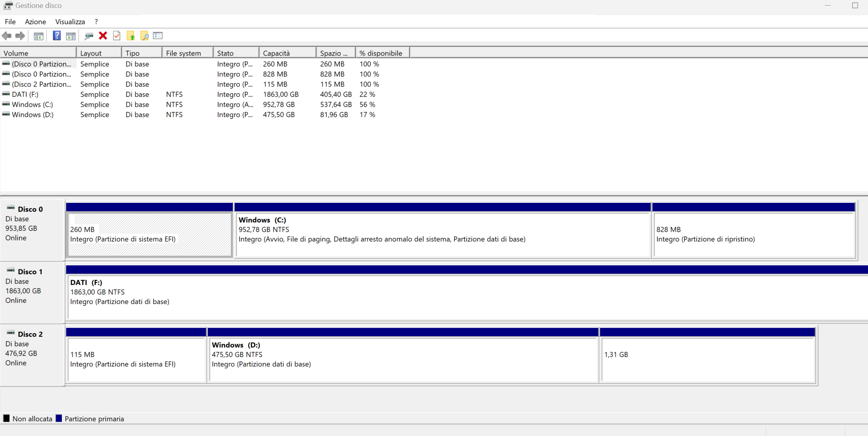Click the back arrow in toolbar

tap(7, 36)
